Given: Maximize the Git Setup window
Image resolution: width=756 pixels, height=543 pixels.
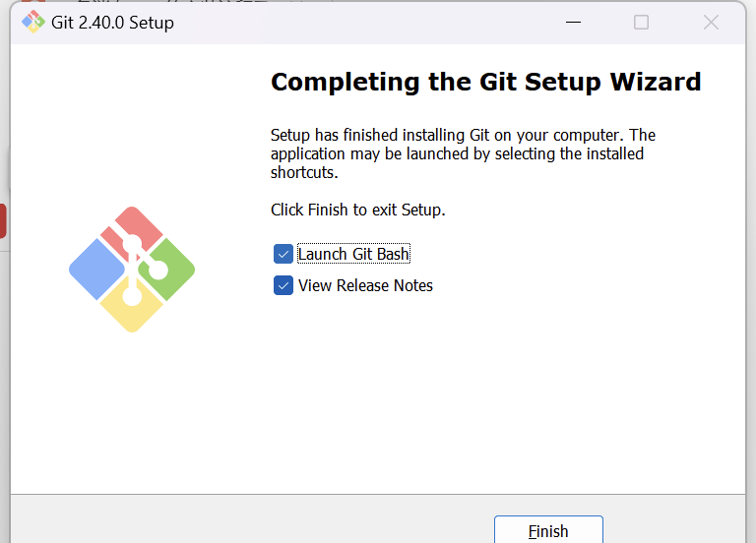Looking at the screenshot, I should click(x=641, y=23).
